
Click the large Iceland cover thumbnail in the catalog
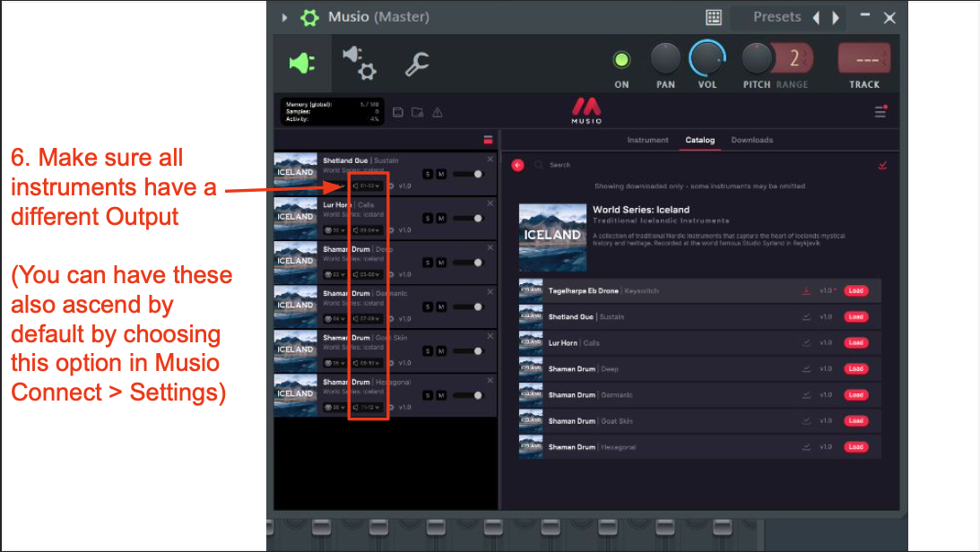[552, 237]
